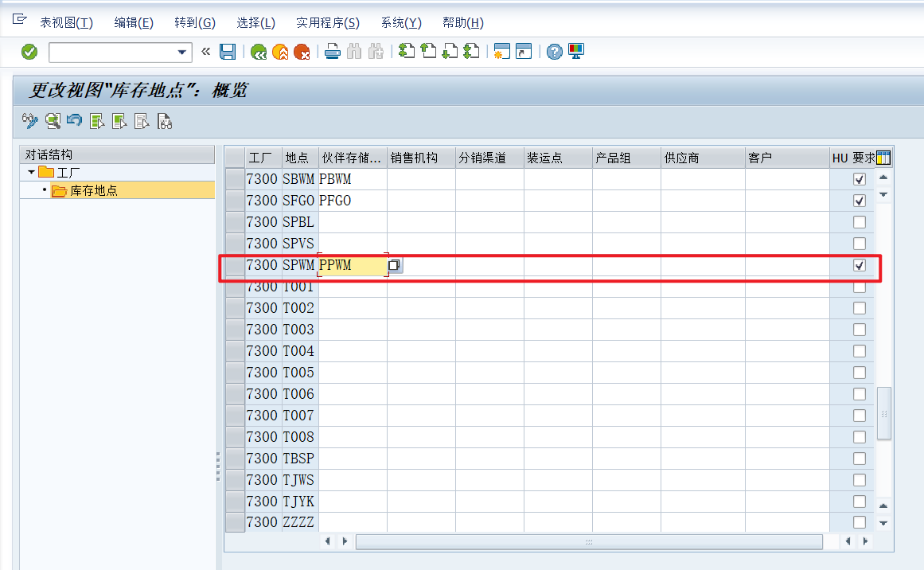Click the far-right horizontal scroll right arrow
Screen dimensions: 924x570
click(x=865, y=541)
